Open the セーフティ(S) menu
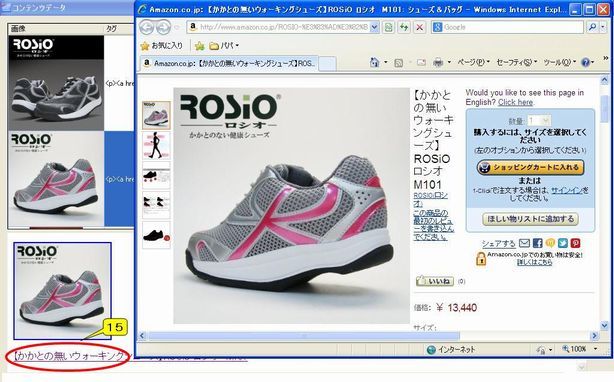614x382 pixels. (x=516, y=62)
